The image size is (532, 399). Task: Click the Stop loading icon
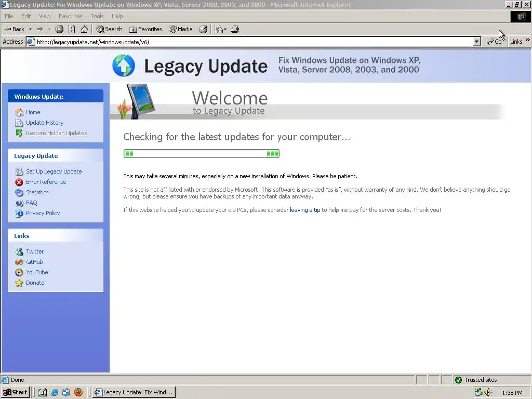(x=59, y=29)
